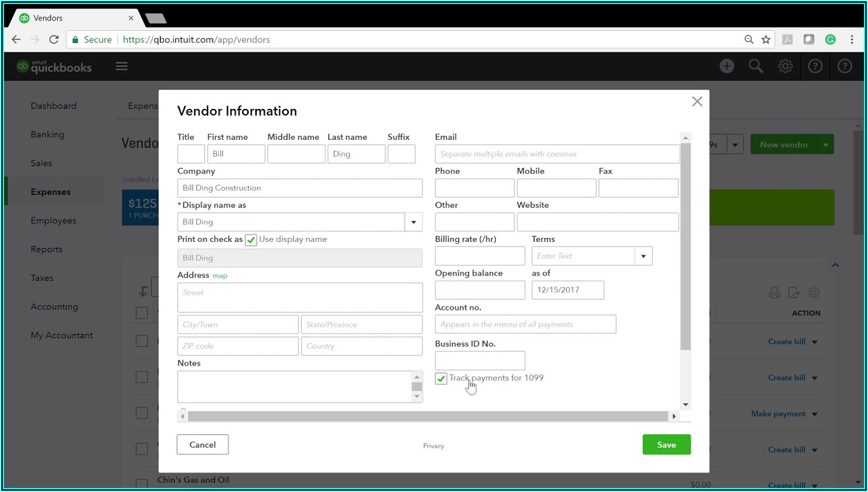
Task: Open the settings gear in QuickBooks header
Action: click(785, 66)
